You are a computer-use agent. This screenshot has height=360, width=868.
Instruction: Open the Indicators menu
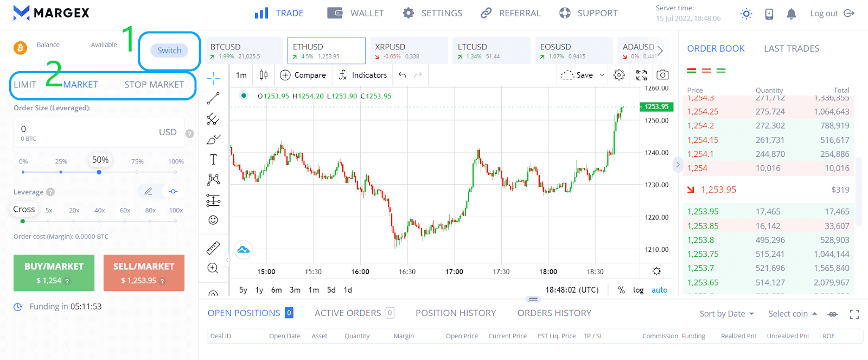pyautogui.click(x=362, y=75)
